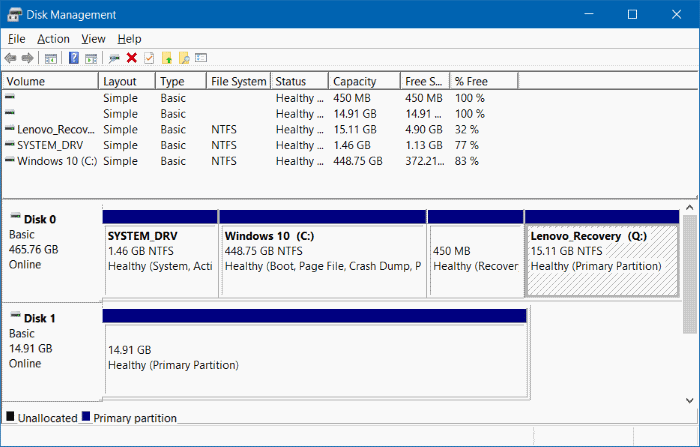Click the red X Delete icon
Screen dimensions: 700x447
132,58
